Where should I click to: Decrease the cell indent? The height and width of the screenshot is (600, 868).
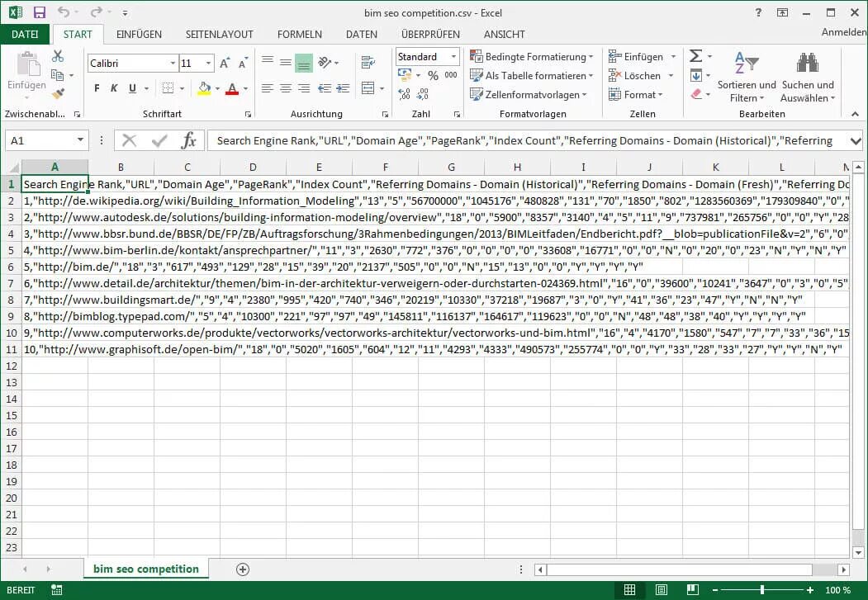(325, 88)
